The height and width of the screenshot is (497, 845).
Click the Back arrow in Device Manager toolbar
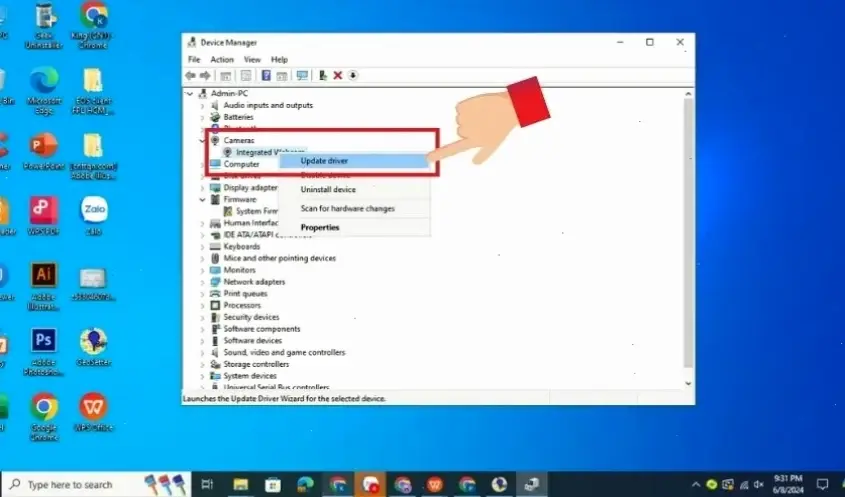[x=190, y=75]
